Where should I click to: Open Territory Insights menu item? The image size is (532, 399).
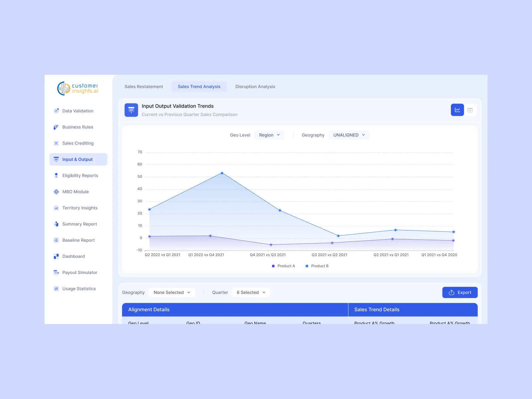[x=78, y=208]
